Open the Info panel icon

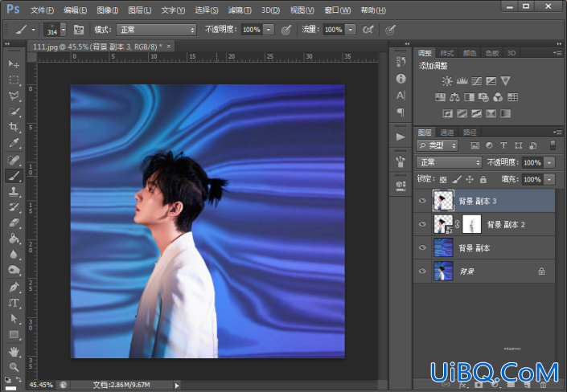[x=401, y=79]
